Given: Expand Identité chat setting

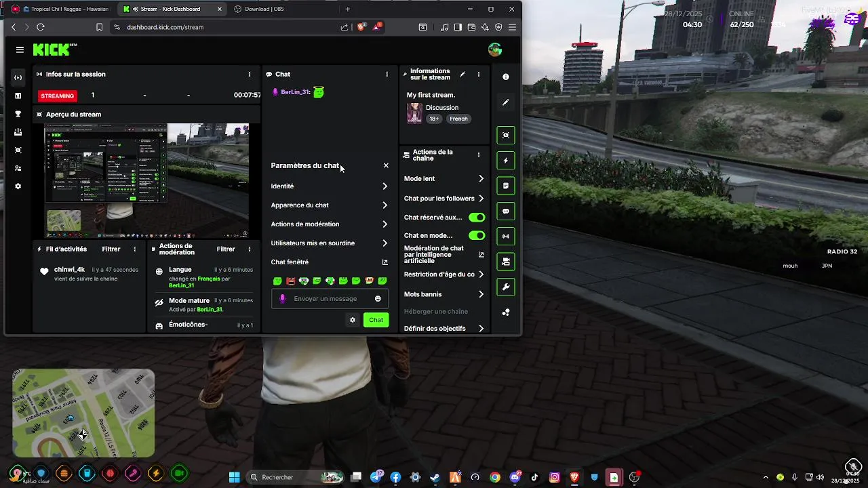Looking at the screenshot, I should 330,186.
